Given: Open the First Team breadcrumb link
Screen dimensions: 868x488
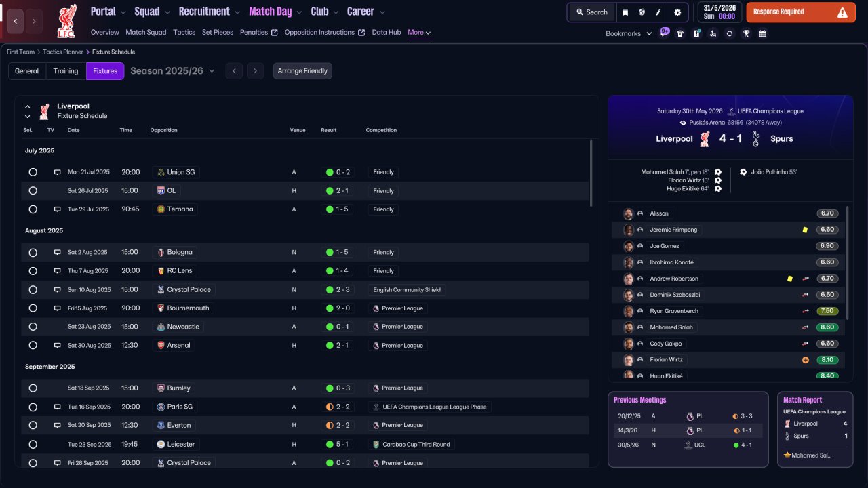Looking at the screenshot, I should 21,52.
